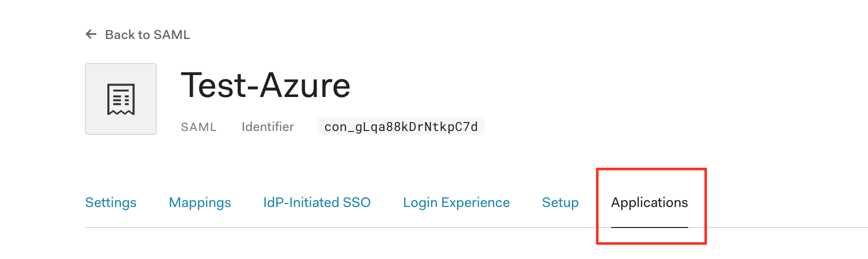The width and height of the screenshot is (868, 259).
Task: Open the IdP-Initiated SSO tab
Action: [317, 202]
